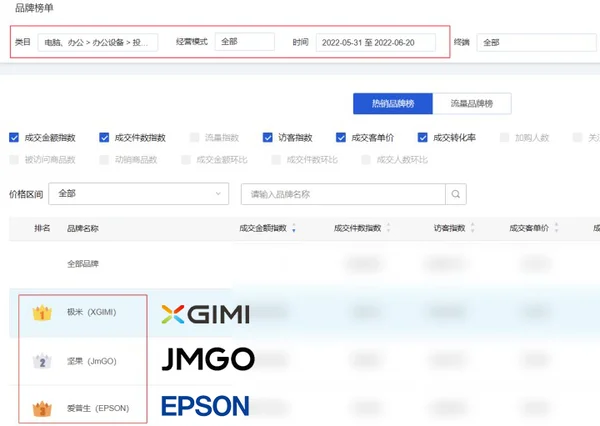The height and width of the screenshot is (426, 600).
Task: Click the brand name search input field
Action: coord(343,194)
